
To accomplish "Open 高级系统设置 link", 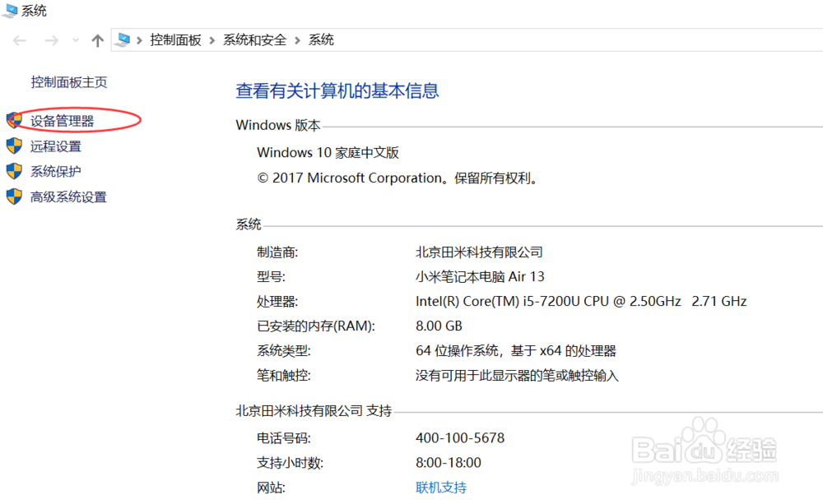I will point(68,197).
